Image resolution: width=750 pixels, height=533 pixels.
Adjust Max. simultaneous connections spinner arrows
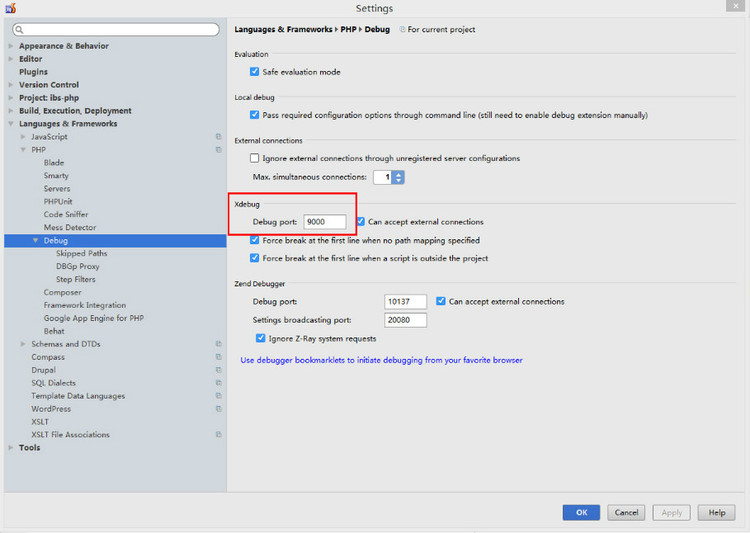(x=399, y=177)
